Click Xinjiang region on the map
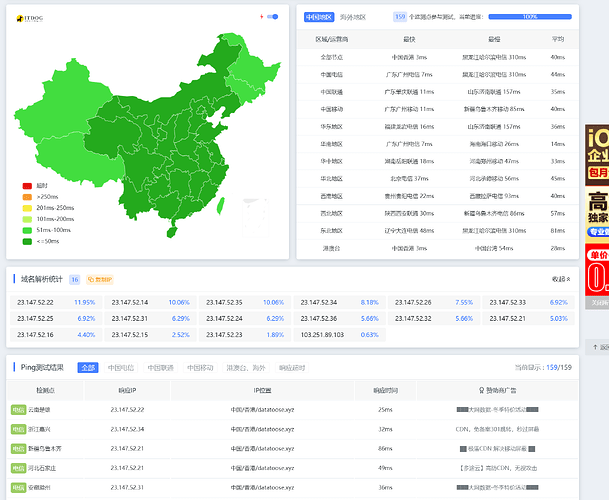 (64, 101)
